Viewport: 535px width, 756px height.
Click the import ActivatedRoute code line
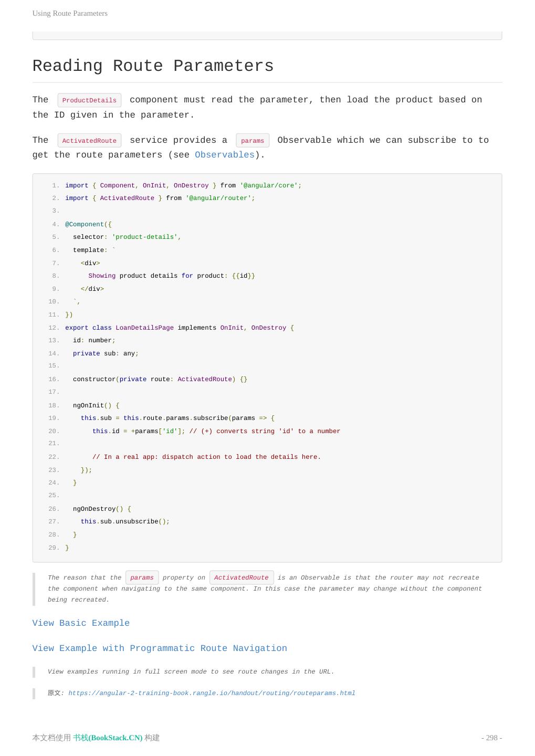point(160,198)
